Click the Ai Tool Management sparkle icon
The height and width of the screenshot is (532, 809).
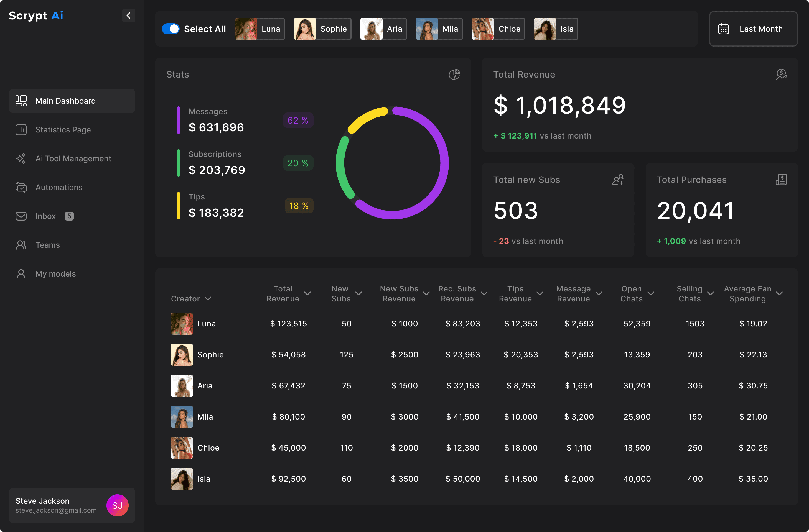[x=21, y=159]
